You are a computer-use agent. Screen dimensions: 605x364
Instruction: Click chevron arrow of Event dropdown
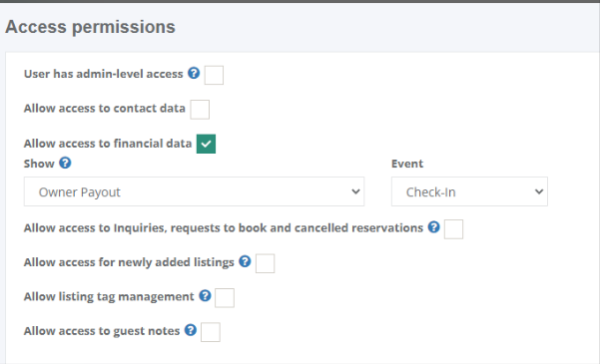click(x=539, y=191)
